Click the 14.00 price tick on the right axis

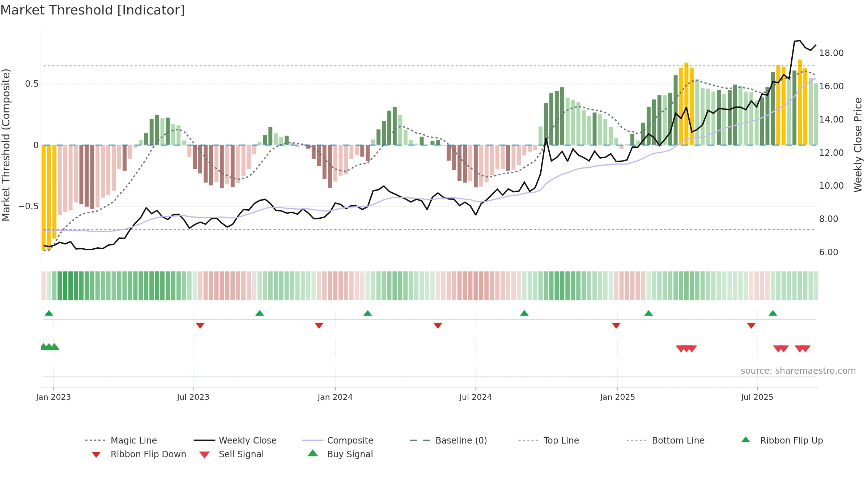831,120
